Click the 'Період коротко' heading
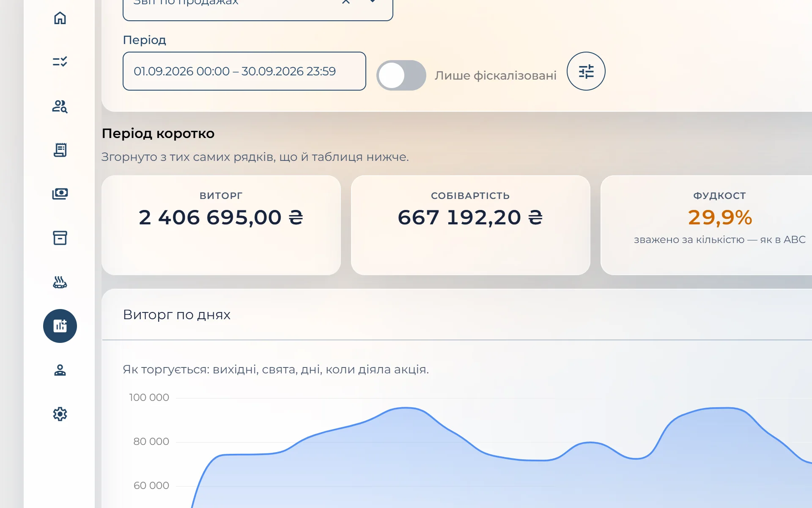The width and height of the screenshot is (812, 508). click(158, 134)
